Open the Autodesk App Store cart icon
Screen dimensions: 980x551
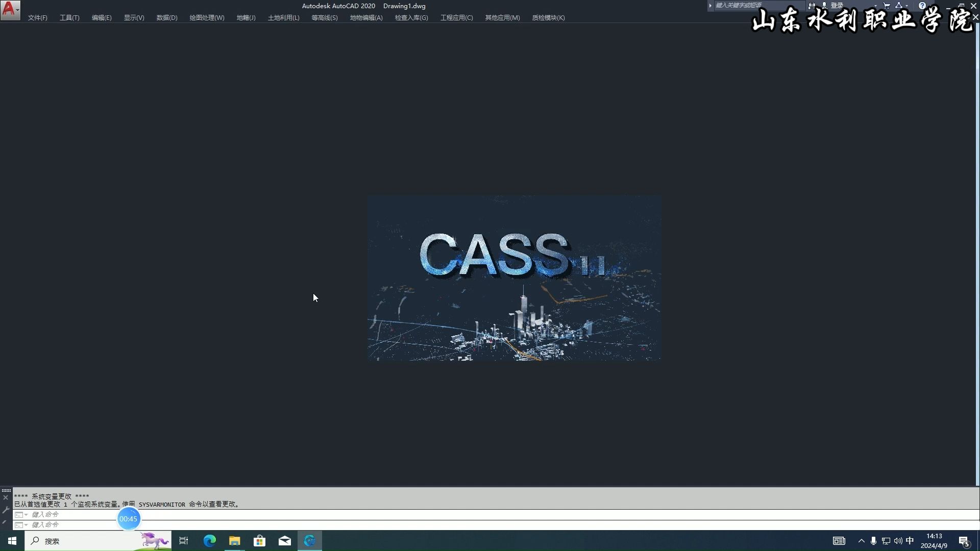(x=887, y=6)
